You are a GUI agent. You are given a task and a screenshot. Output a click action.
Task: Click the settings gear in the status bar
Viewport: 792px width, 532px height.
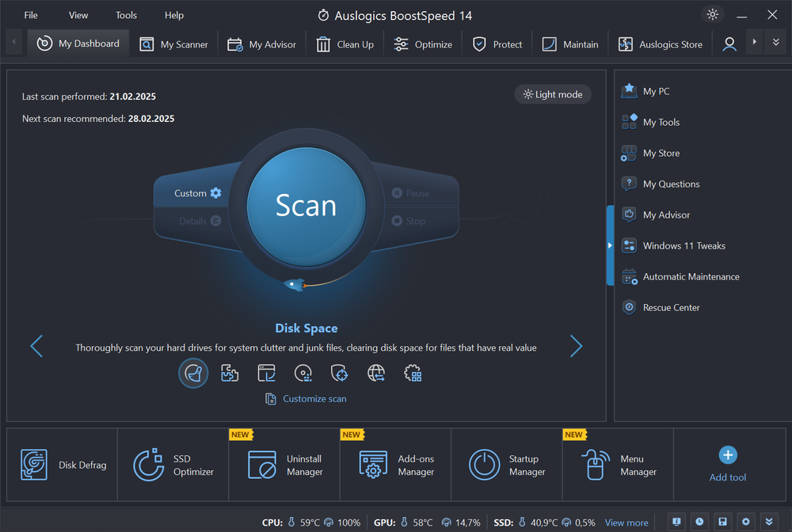tap(745, 522)
